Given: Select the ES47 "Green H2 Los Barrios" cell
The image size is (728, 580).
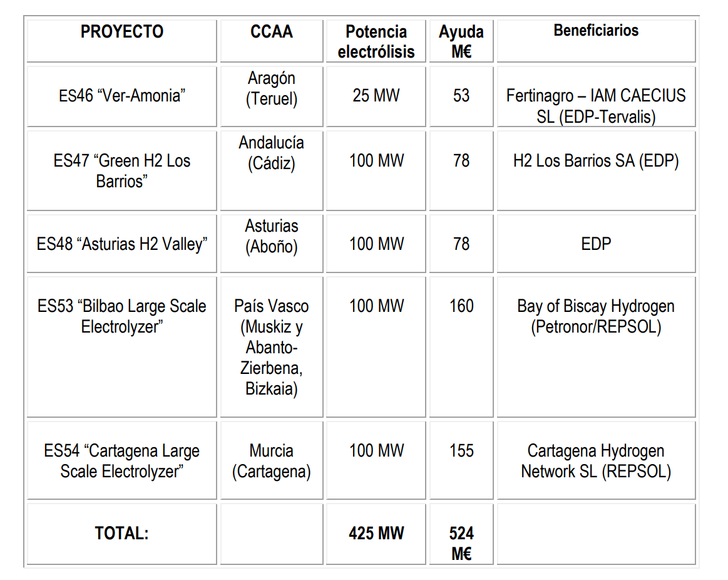Looking at the screenshot, I should pyautogui.click(x=121, y=170).
